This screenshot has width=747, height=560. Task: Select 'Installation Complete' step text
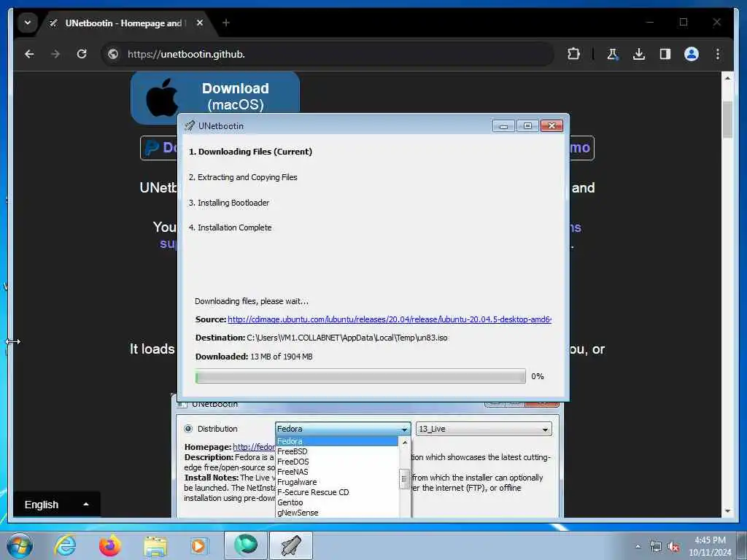click(x=230, y=227)
